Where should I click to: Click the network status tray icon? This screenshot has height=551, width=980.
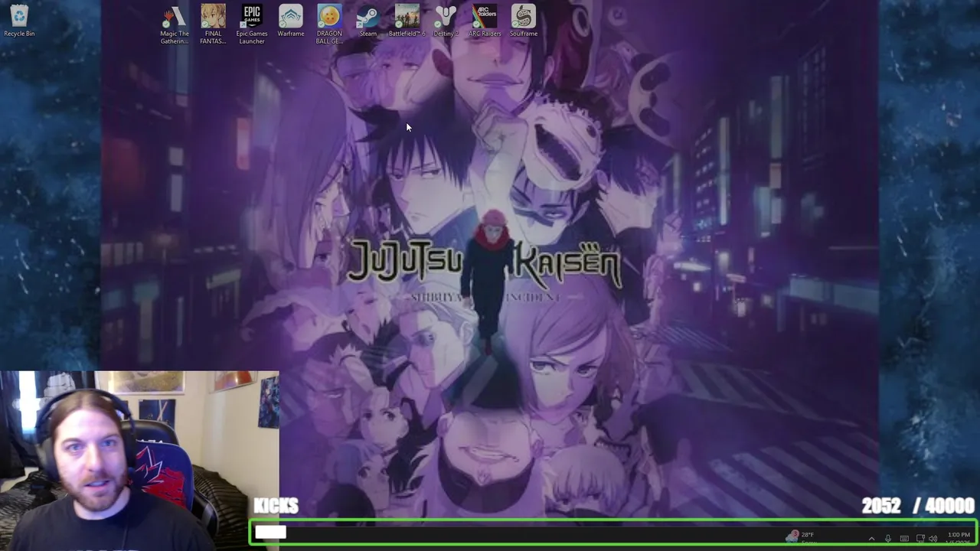click(x=920, y=539)
